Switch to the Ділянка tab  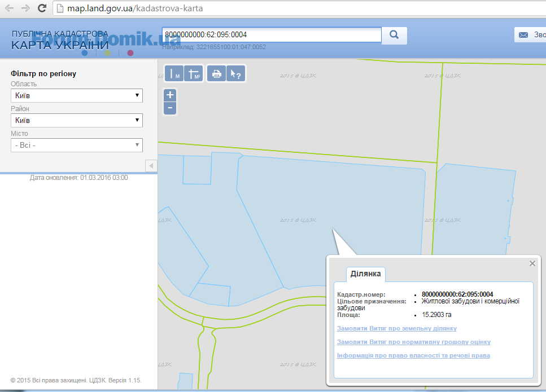(366, 274)
